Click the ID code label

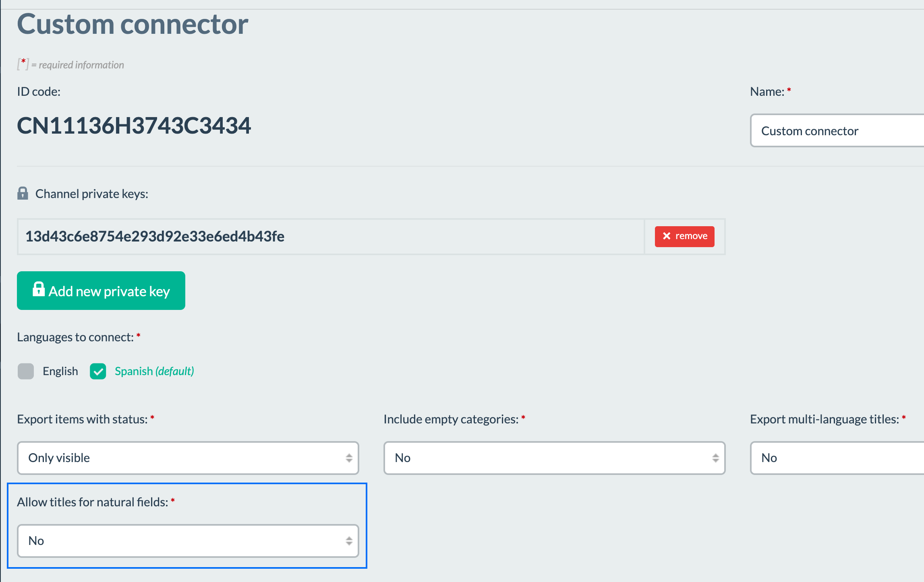pos(39,91)
